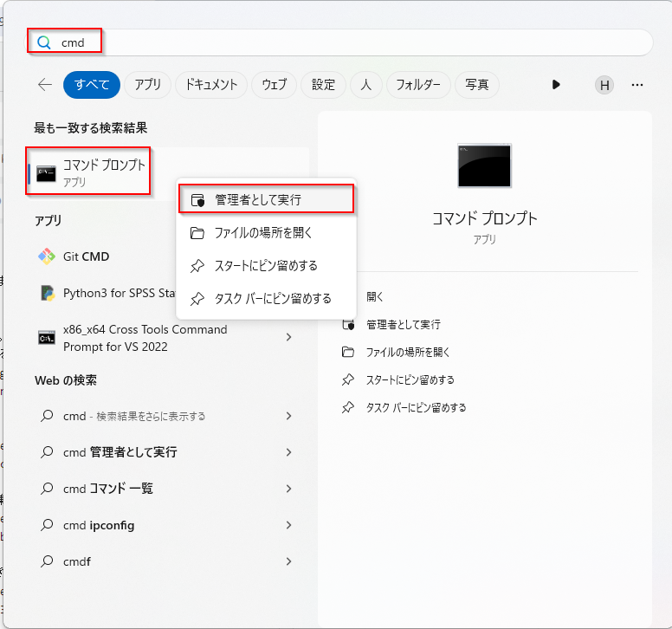Click the large Command Prompt preview icon
The width and height of the screenshot is (672, 629).
click(484, 165)
